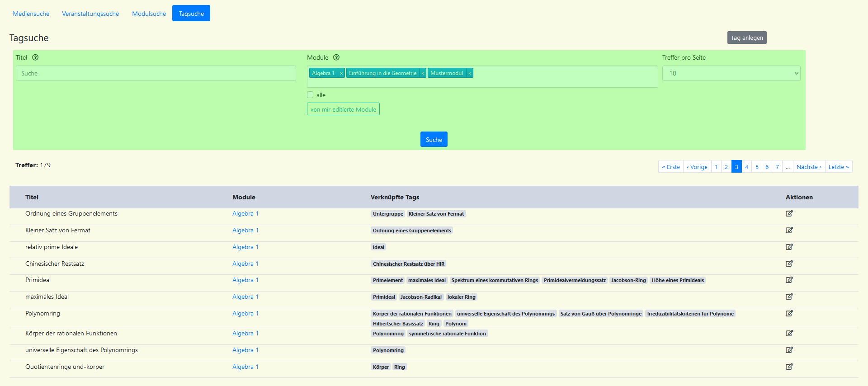Open Treffer pro Seite dropdown
The height and width of the screenshot is (386, 868).
pyautogui.click(x=731, y=73)
